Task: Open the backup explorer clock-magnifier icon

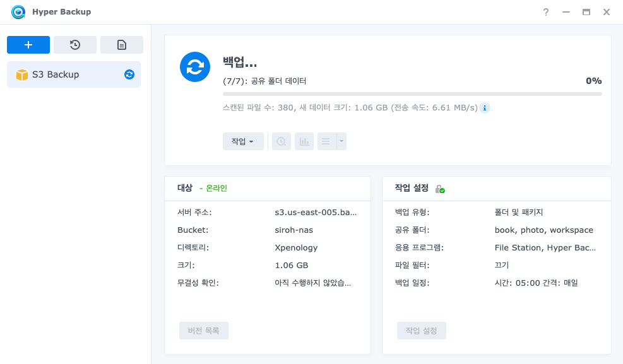Action: (281, 141)
